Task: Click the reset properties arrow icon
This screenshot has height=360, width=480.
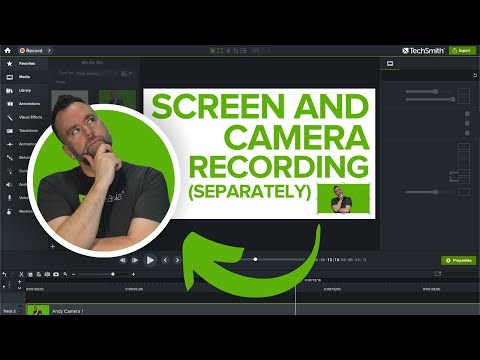Action: click(x=475, y=75)
